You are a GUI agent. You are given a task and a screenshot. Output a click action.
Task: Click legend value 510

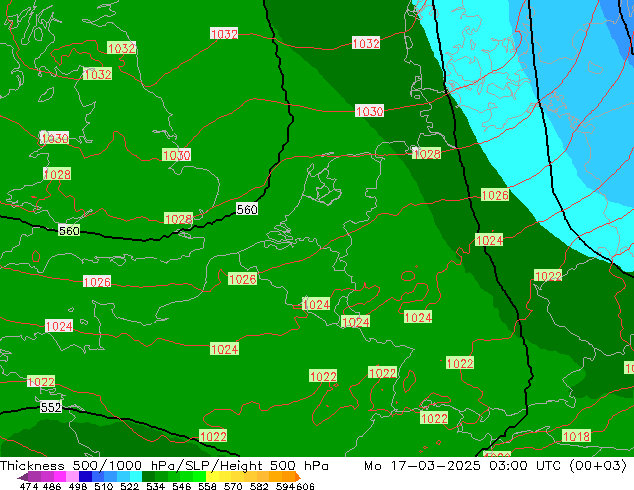(x=103, y=486)
